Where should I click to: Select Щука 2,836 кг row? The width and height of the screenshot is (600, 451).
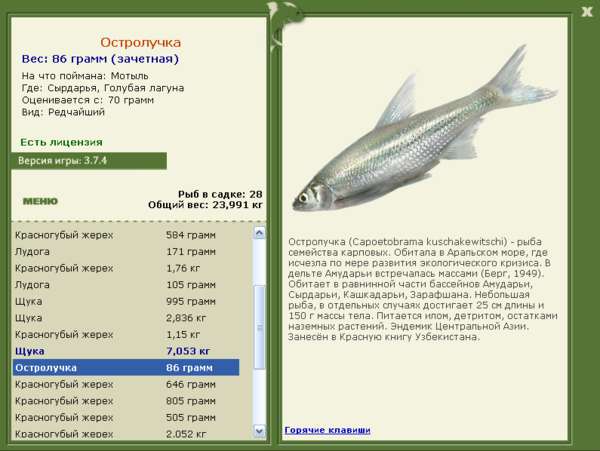[x=126, y=318]
